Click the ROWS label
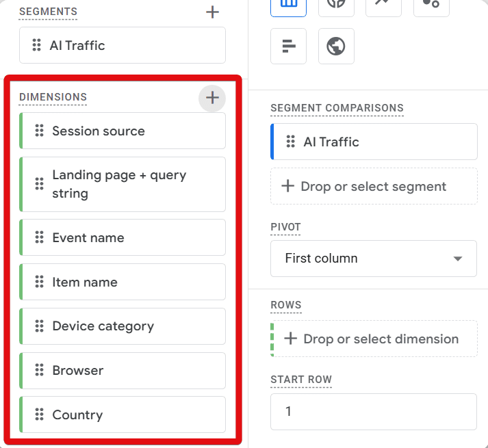 pos(286,305)
